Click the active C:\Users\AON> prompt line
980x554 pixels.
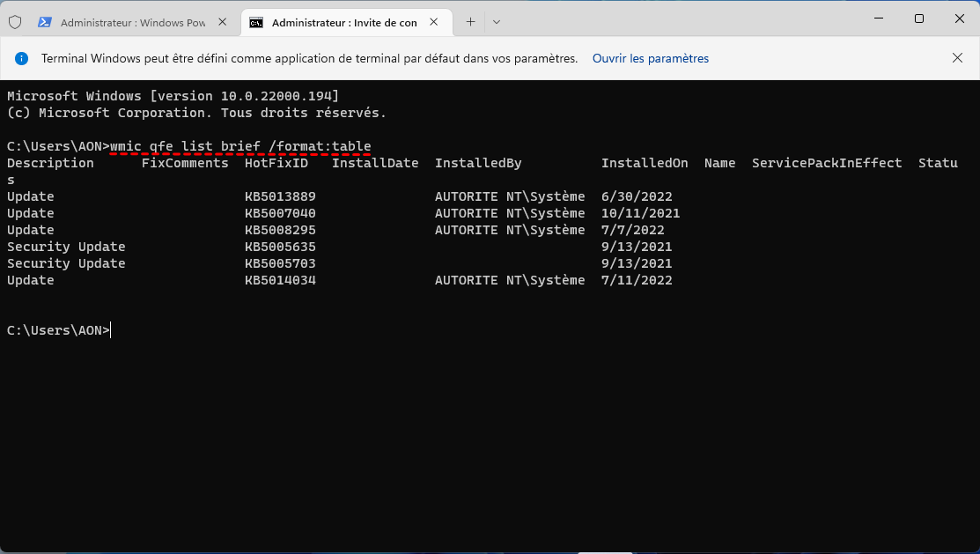[x=58, y=330]
